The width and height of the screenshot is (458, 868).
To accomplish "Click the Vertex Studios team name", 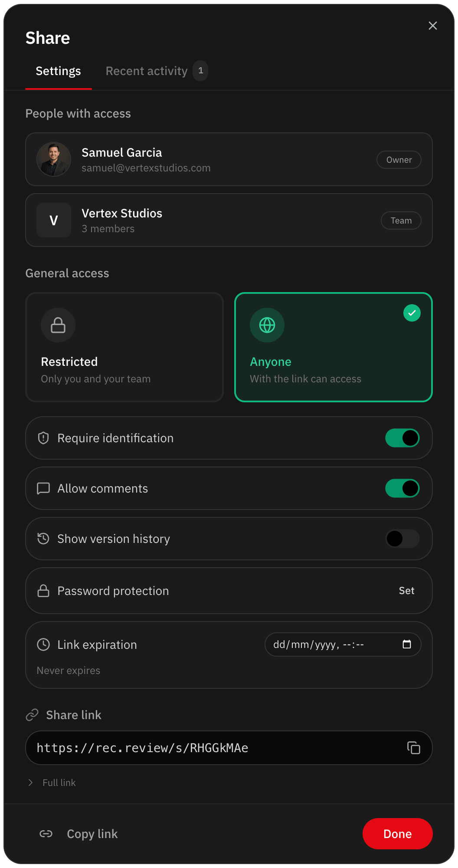I will tap(122, 214).
